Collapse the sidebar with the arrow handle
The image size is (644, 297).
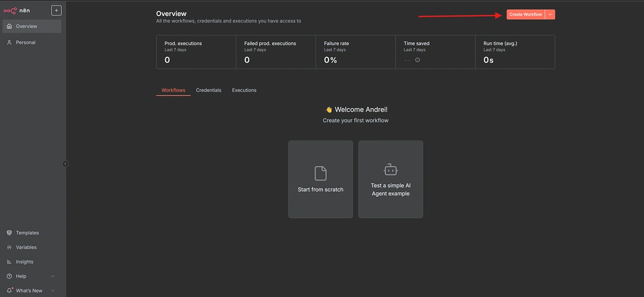(x=65, y=164)
